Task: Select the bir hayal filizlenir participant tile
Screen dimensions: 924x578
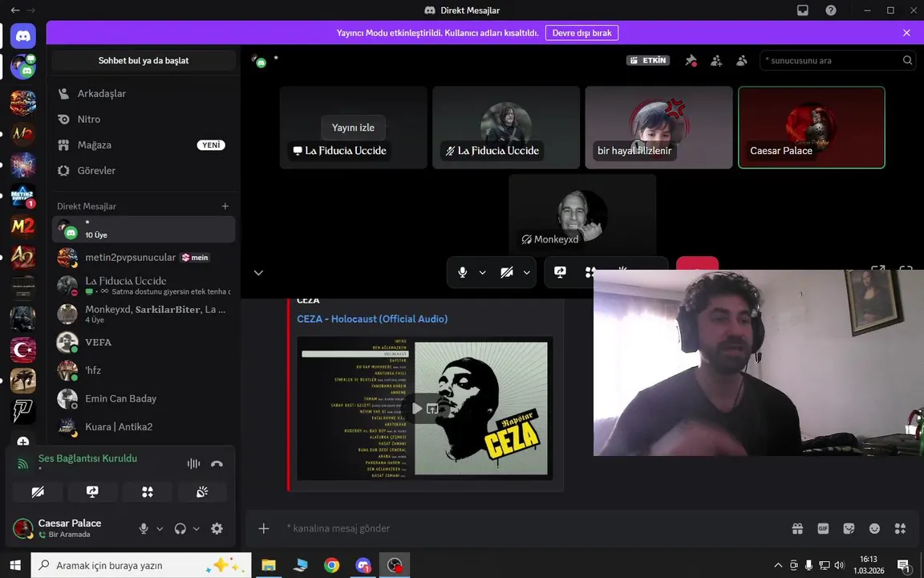Action: tap(659, 128)
